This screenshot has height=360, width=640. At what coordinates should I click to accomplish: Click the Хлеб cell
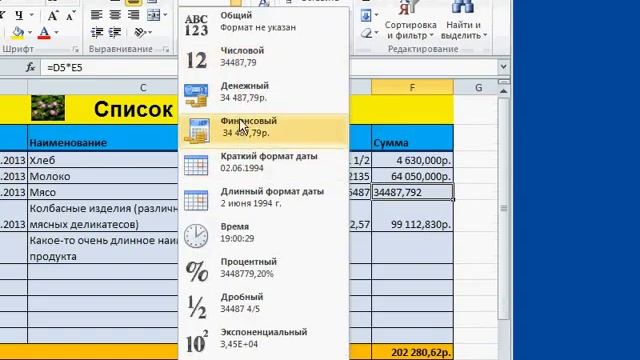(103, 160)
